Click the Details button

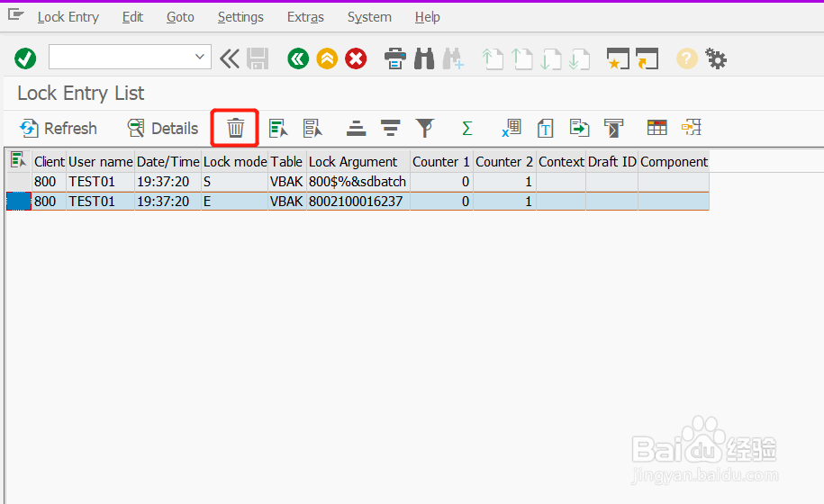(163, 128)
